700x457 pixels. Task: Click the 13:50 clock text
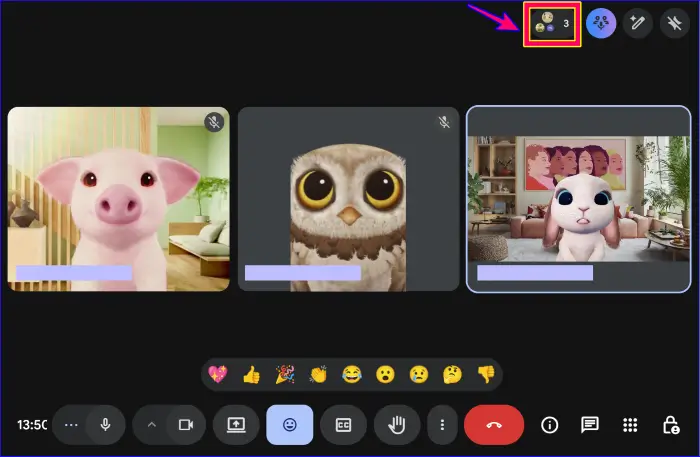tap(32, 425)
